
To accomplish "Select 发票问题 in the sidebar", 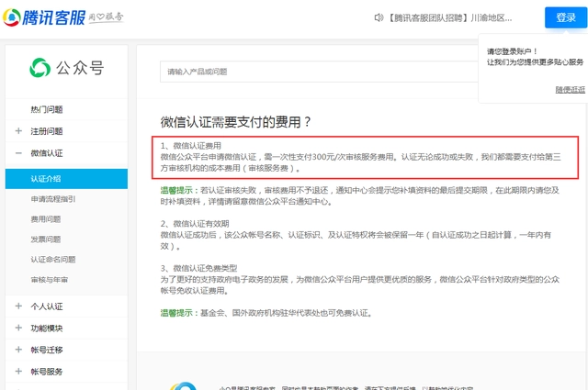I will (x=46, y=240).
